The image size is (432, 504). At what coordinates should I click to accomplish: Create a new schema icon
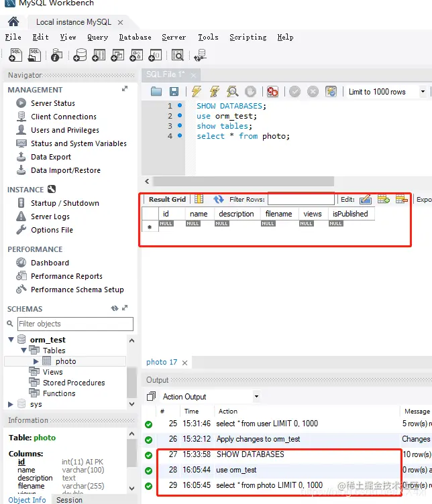(80, 55)
